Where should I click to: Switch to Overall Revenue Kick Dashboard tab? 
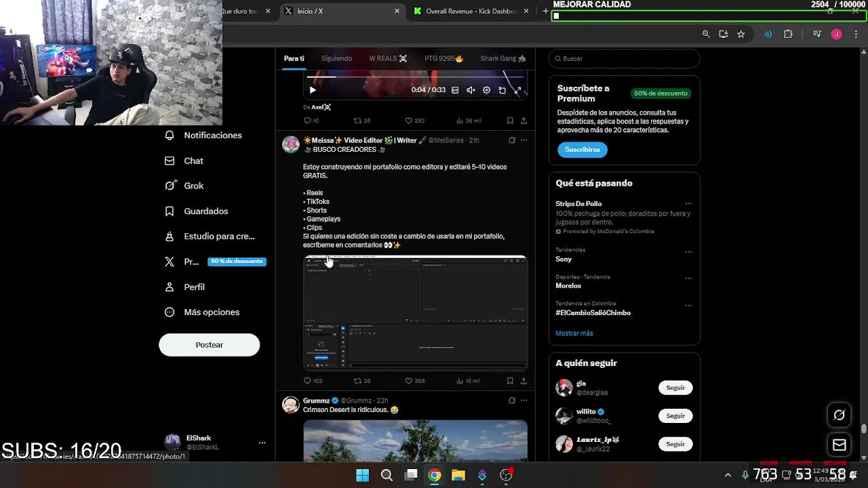point(471,11)
